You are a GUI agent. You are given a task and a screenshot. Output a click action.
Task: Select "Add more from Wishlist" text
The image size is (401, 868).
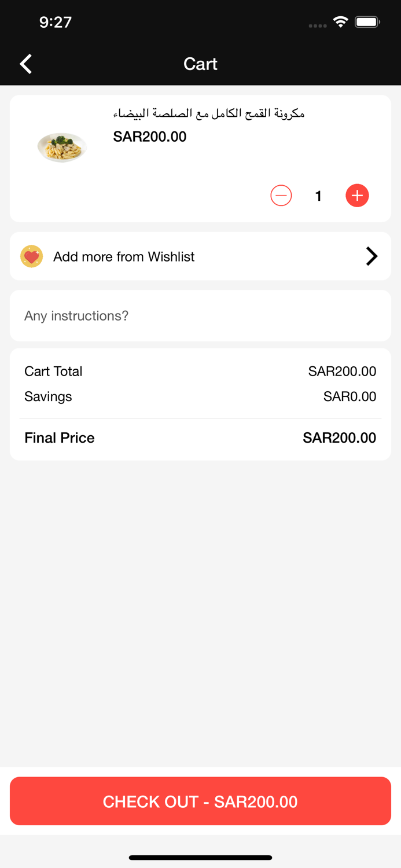click(124, 256)
